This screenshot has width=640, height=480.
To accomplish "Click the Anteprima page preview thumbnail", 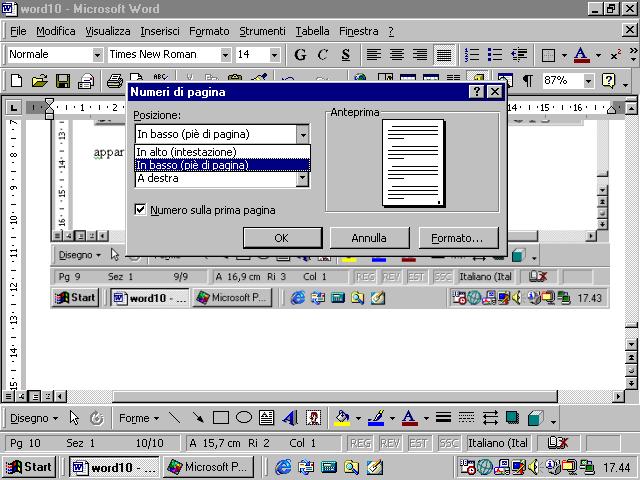I will [413, 163].
